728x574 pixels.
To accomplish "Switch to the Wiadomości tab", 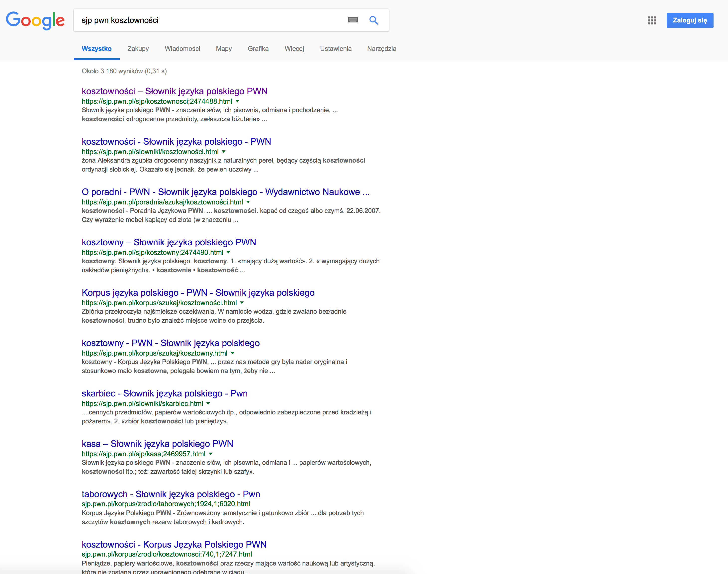I will tap(182, 49).
